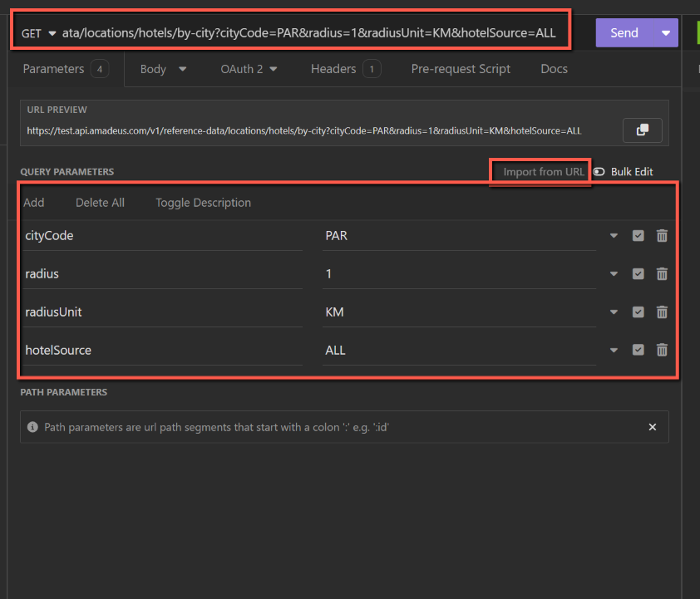Open the Pre-request Script tab
Viewport: 700px width, 599px height.
click(461, 69)
